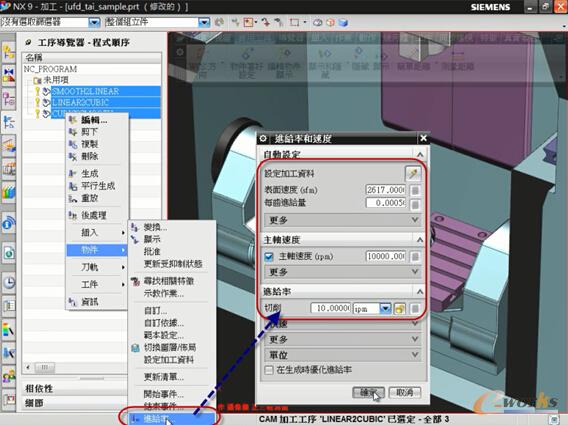
Task: Click lock icon beside cut feed rate
Action: click(x=415, y=309)
